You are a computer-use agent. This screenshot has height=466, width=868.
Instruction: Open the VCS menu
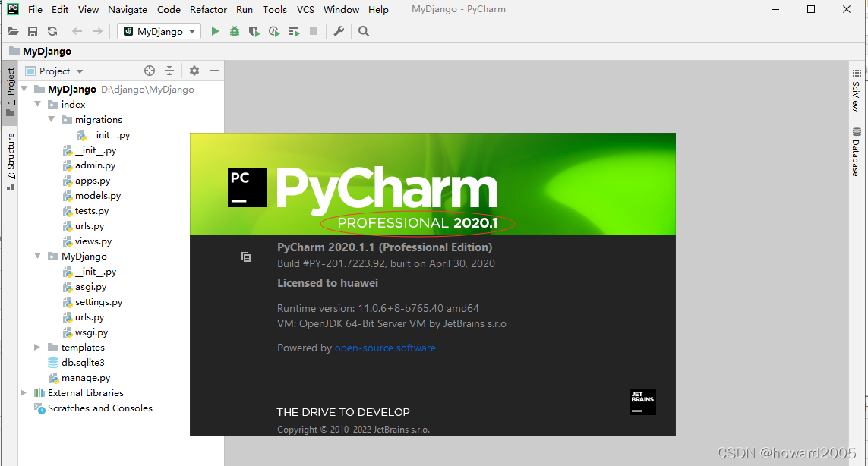[305, 9]
